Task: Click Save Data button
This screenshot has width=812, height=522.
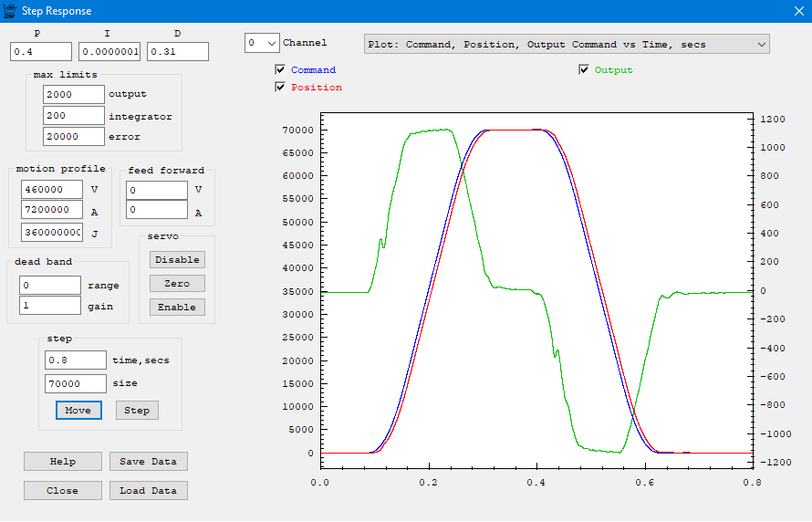Action: [148, 462]
